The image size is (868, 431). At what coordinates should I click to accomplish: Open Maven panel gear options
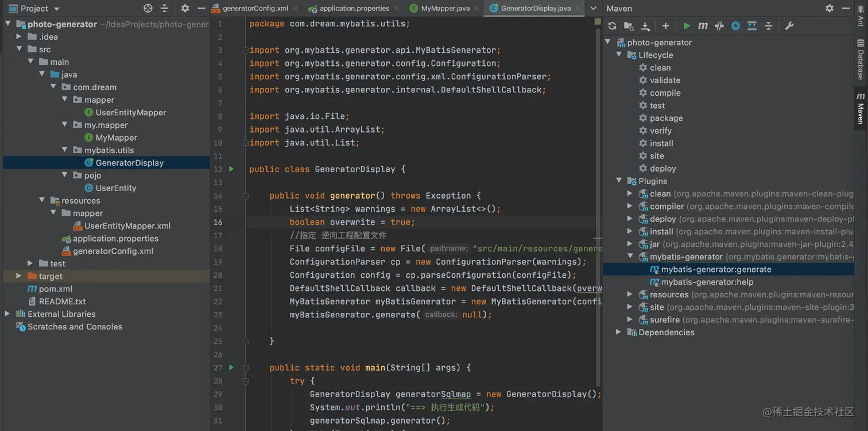(x=830, y=8)
